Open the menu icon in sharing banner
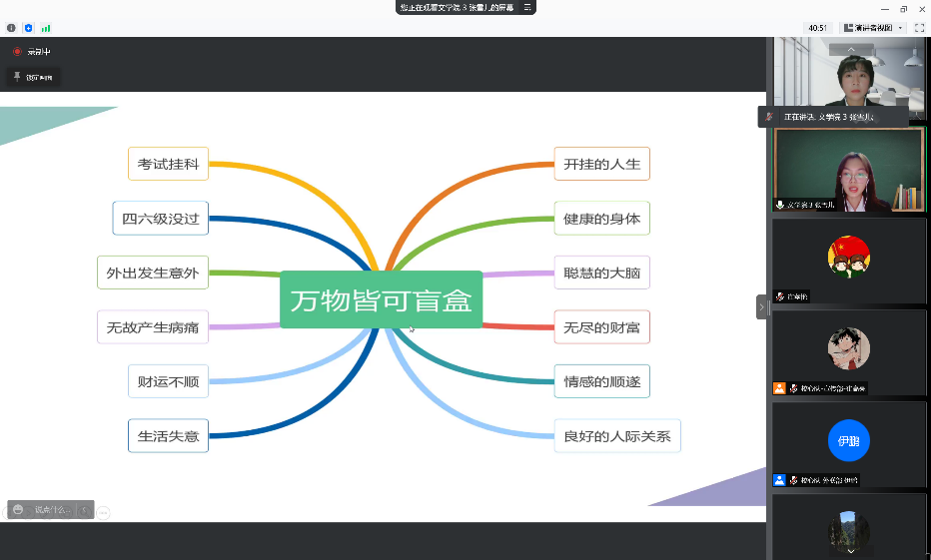 point(527,7)
